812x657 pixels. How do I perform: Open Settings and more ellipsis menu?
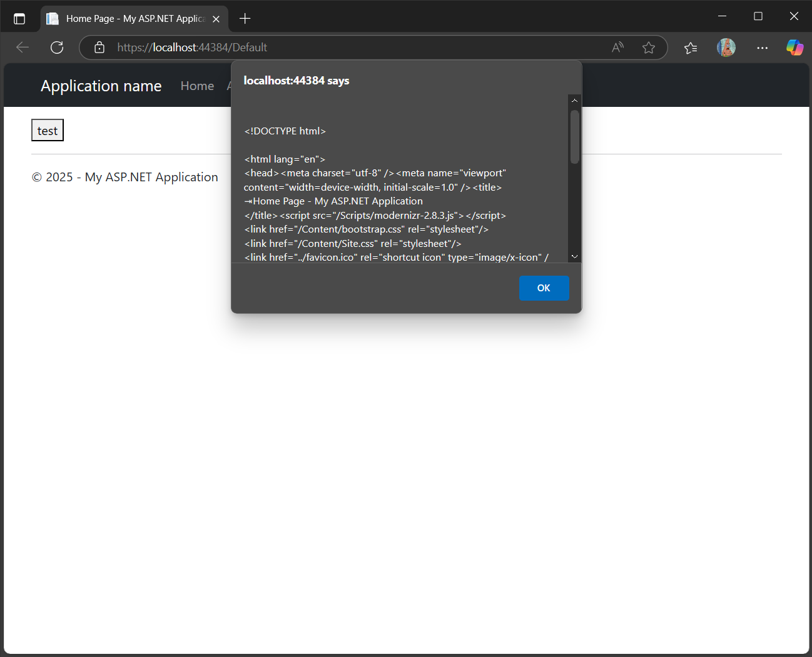pyautogui.click(x=762, y=48)
